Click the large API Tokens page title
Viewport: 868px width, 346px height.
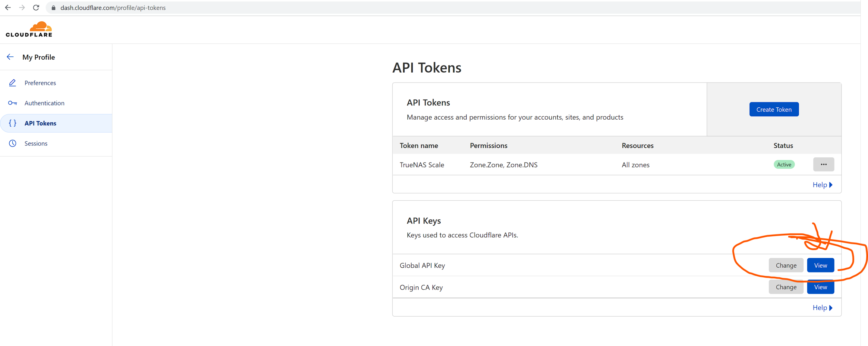pos(426,68)
